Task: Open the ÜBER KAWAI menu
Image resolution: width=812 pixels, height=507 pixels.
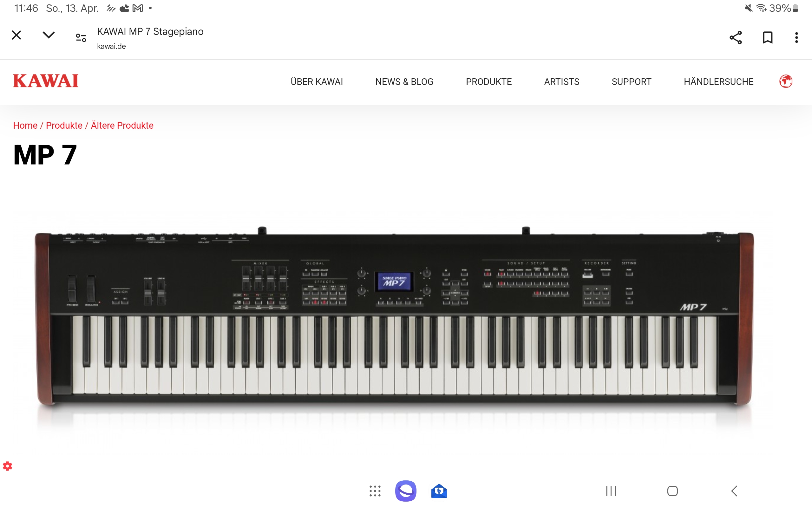Action: point(317,81)
